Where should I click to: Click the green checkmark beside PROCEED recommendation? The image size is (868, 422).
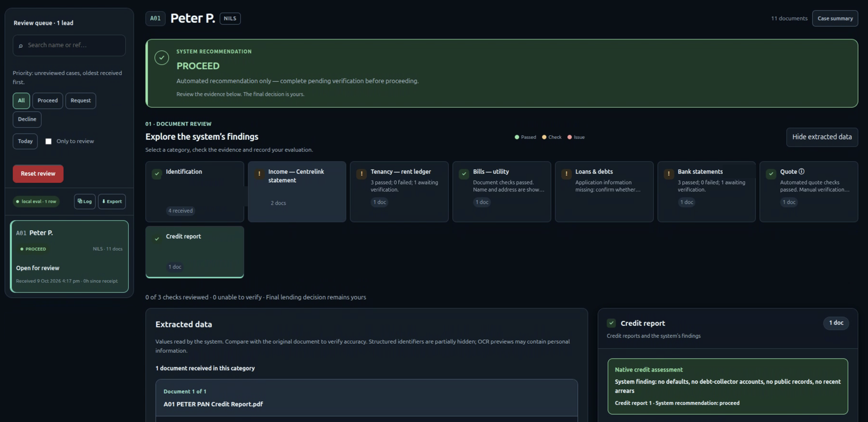pos(162,58)
